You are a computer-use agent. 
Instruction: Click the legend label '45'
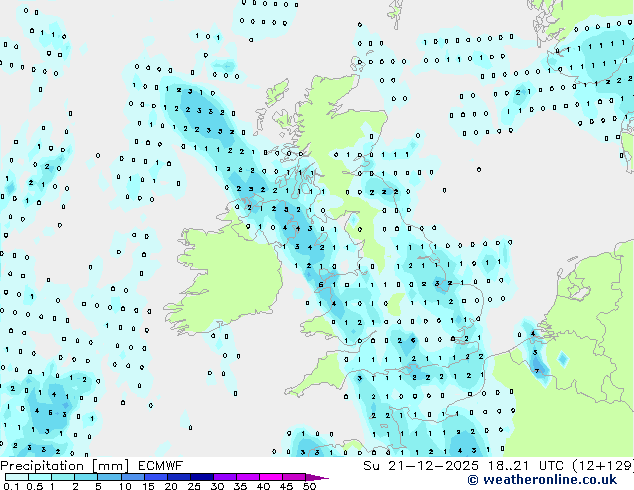pyautogui.click(x=286, y=486)
